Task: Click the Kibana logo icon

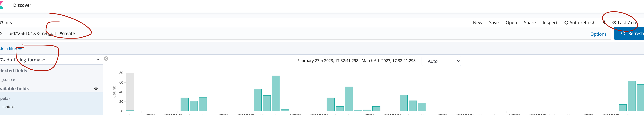Action: pos(1,5)
